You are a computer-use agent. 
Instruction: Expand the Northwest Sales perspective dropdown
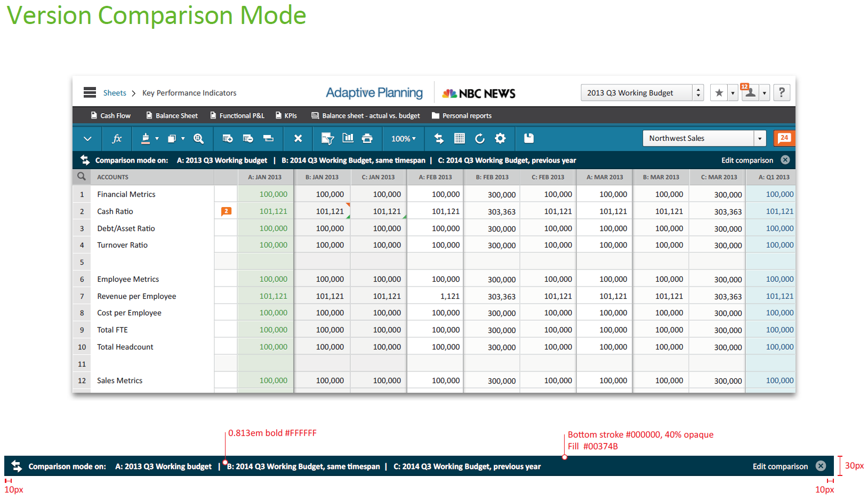[x=759, y=138]
